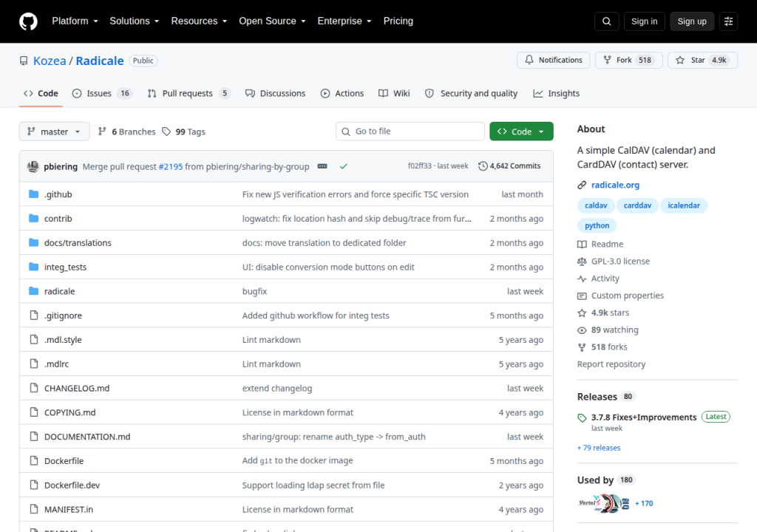
Task: Click the link icon beside radicale.org
Action: [582, 185]
